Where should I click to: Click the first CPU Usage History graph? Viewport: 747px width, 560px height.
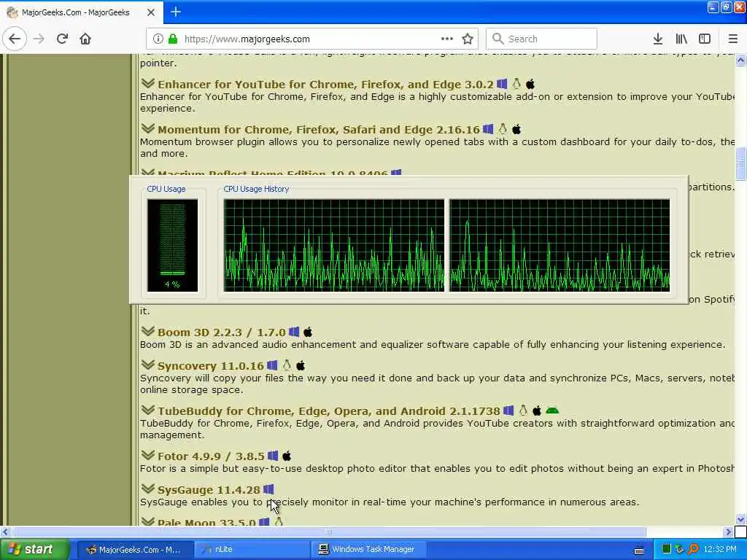[x=334, y=245]
